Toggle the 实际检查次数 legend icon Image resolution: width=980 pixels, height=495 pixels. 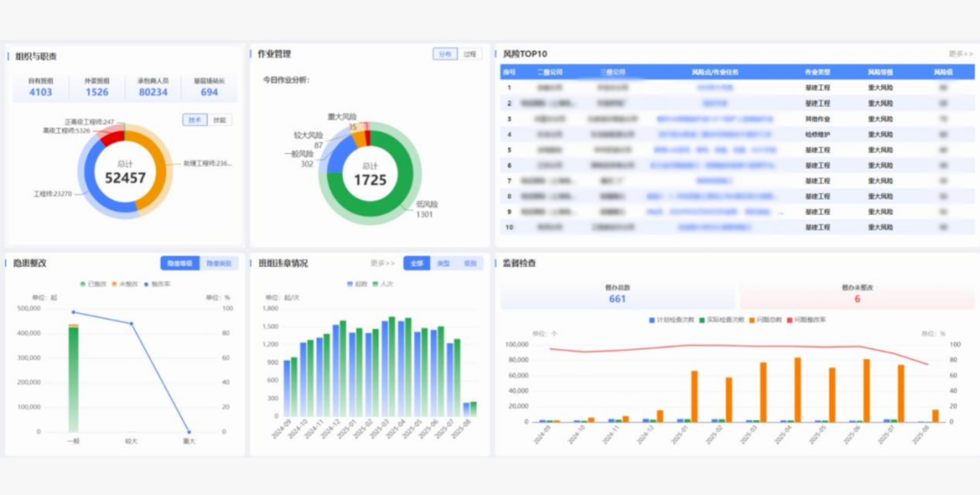click(x=702, y=320)
